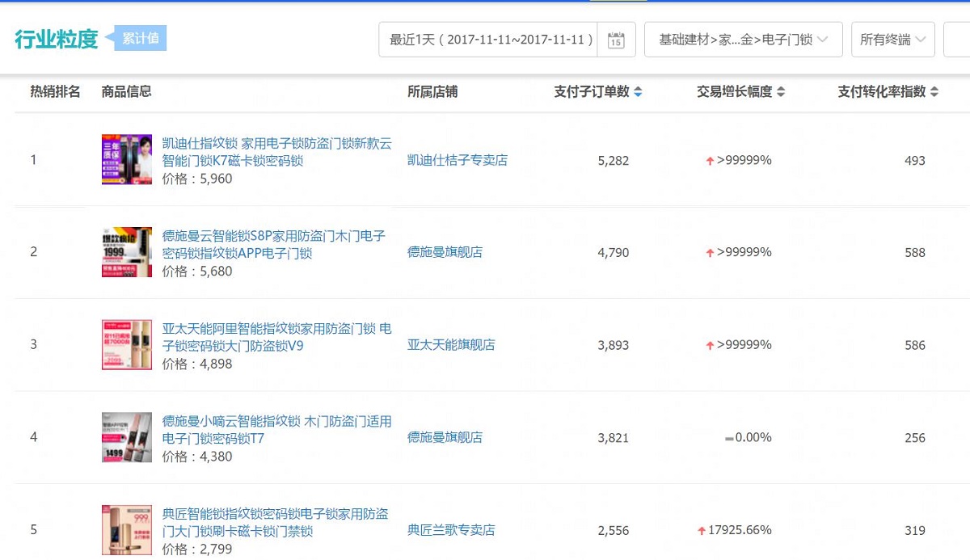Sort the 支付转化率指数 column
This screenshot has height=560, width=970.
pos(932,91)
